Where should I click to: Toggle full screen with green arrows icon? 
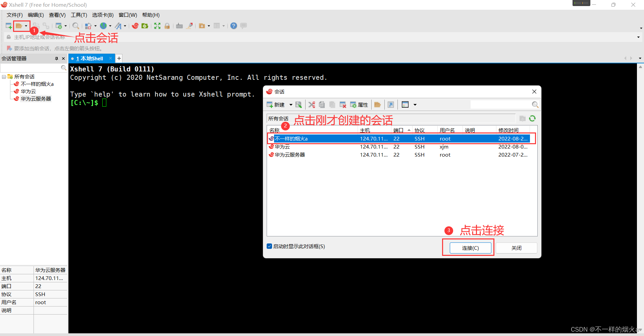pos(157,26)
